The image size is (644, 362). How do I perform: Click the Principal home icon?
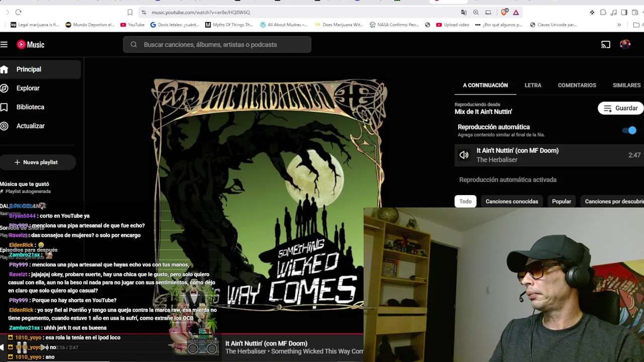(x=4, y=69)
